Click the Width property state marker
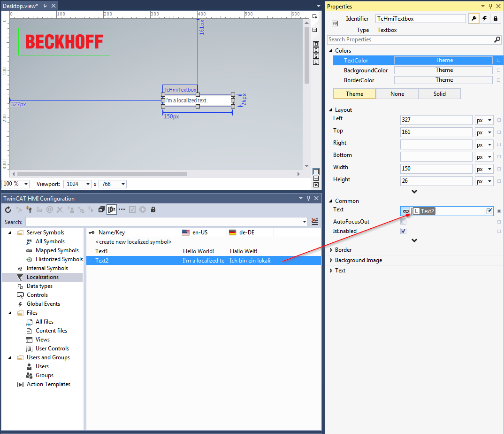The image size is (504, 434). tap(499, 169)
